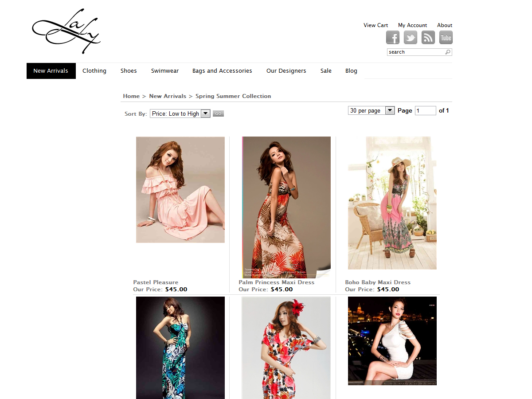Open the Twitter social icon
The image size is (532, 399).
pos(411,38)
